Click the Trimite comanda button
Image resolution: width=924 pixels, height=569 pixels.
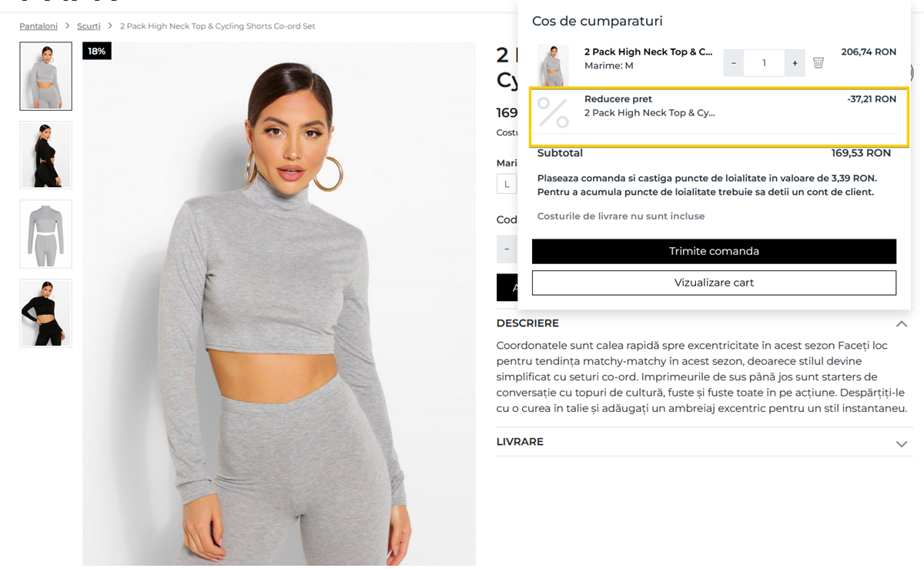click(x=714, y=251)
